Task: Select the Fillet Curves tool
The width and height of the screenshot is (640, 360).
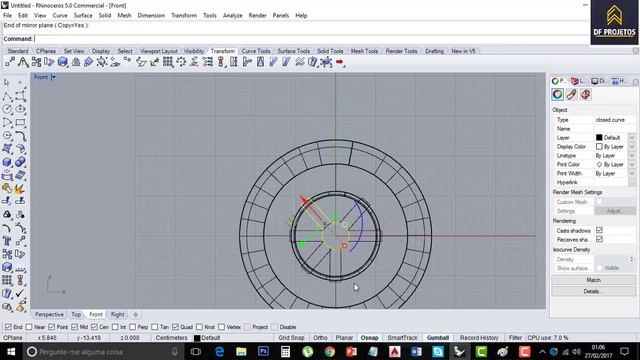Action: click(x=20, y=136)
